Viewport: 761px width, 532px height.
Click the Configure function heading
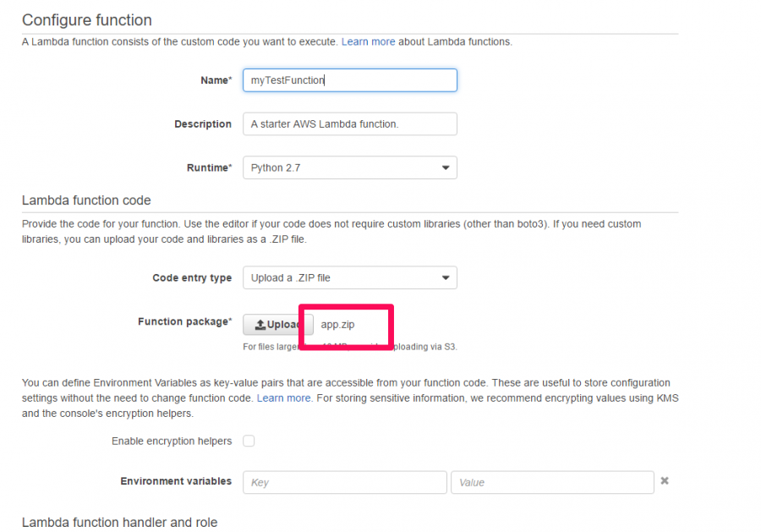87,20
